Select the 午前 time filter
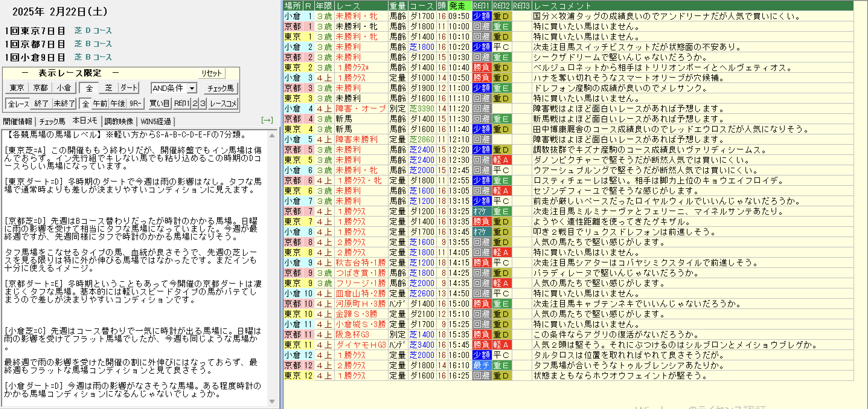 tap(101, 103)
